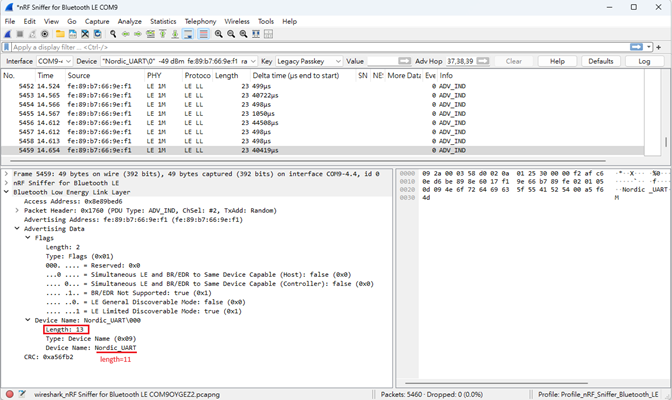Click the shark fin start capture icon
The width and height of the screenshot is (672, 400).
click(x=7, y=33)
